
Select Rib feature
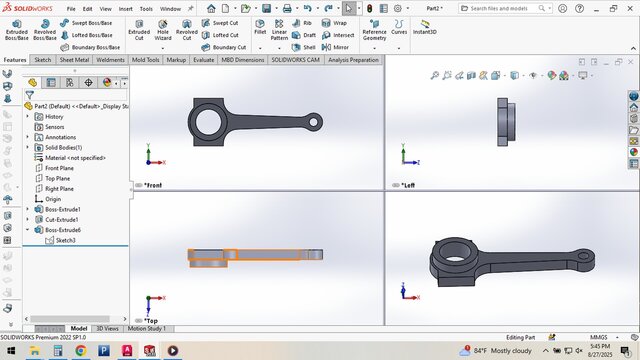coord(302,23)
